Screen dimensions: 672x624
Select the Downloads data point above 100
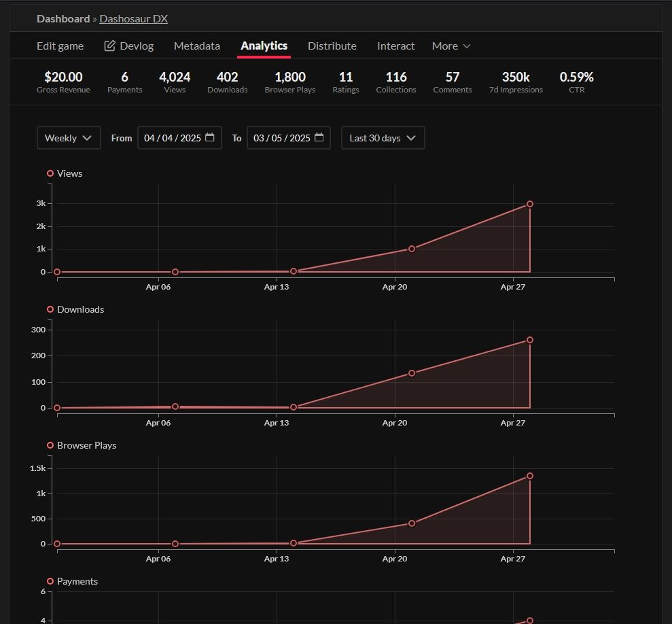coord(412,374)
